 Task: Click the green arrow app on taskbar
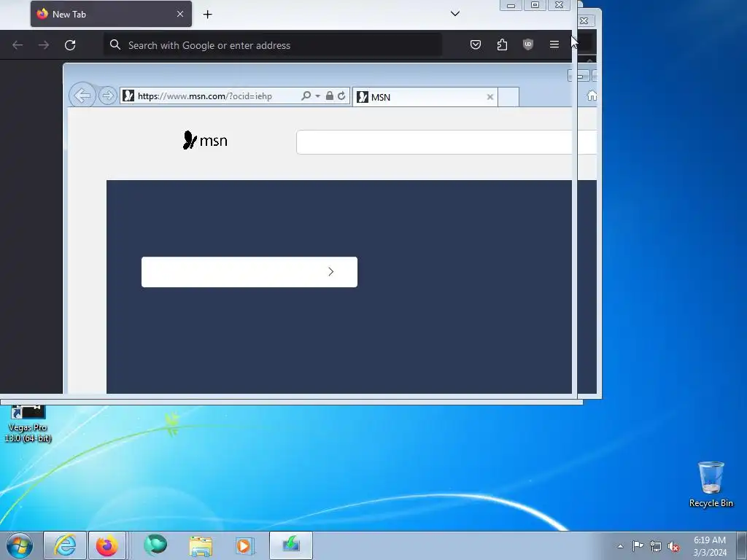pyautogui.click(x=290, y=545)
